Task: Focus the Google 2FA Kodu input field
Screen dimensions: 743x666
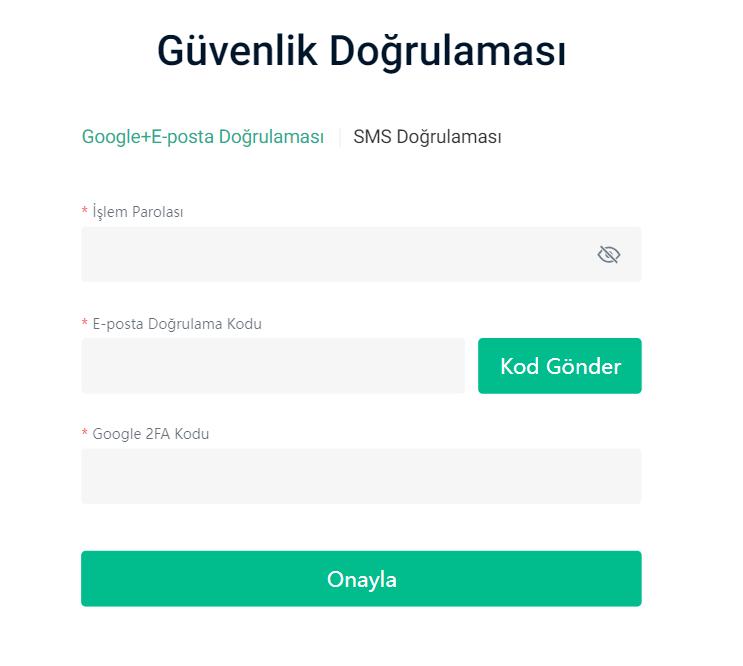Action: 361,476
